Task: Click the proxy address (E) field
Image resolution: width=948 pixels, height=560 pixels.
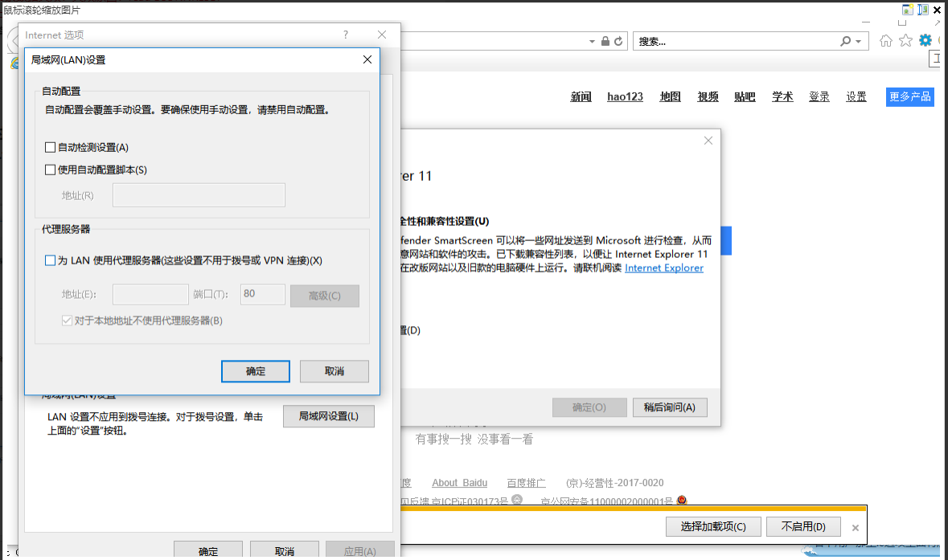Action: (150, 294)
